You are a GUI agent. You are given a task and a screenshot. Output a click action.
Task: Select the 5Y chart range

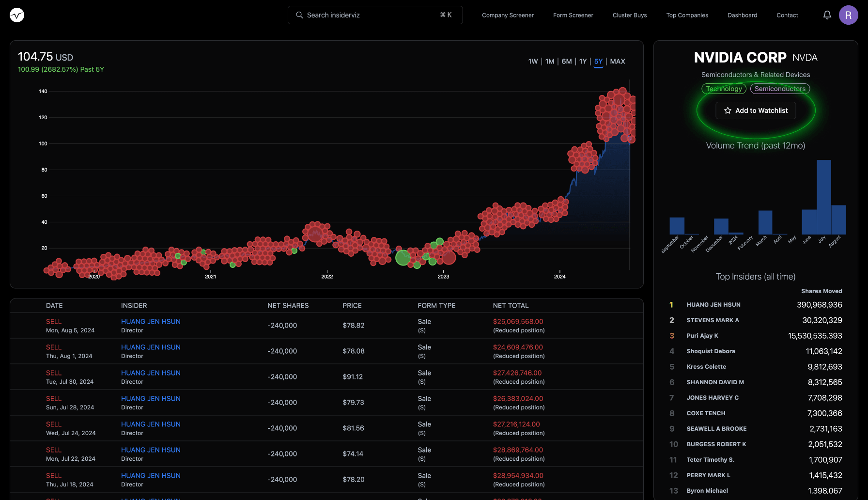(598, 62)
